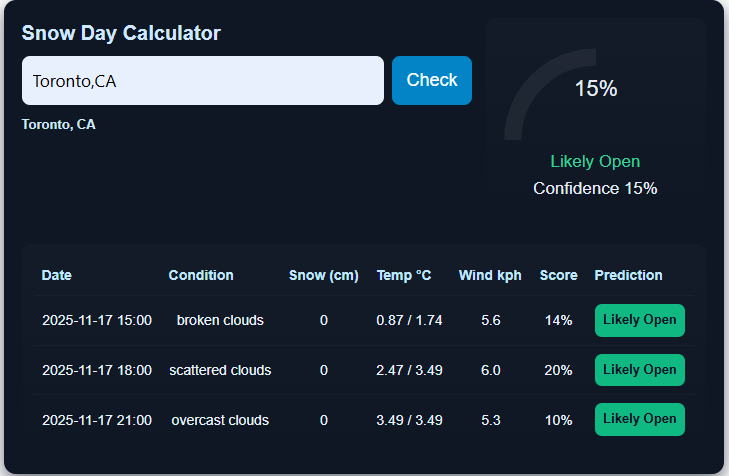Select the 2025-11-17 15:00 date cell
729x476 pixels.
tap(97, 320)
